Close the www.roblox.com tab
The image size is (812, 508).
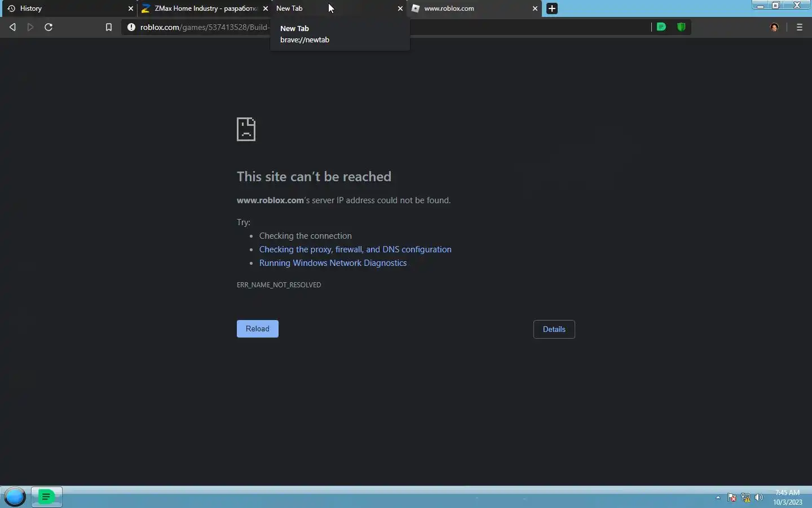[535, 8]
